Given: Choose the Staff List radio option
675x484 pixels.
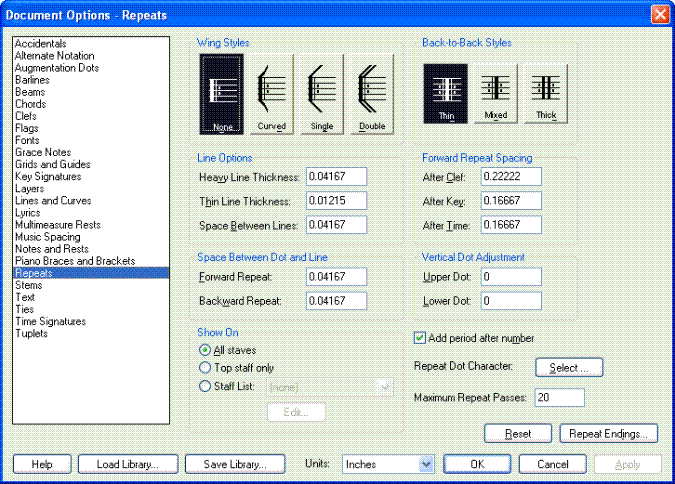Looking at the screenshot, I should coord(205,385).
